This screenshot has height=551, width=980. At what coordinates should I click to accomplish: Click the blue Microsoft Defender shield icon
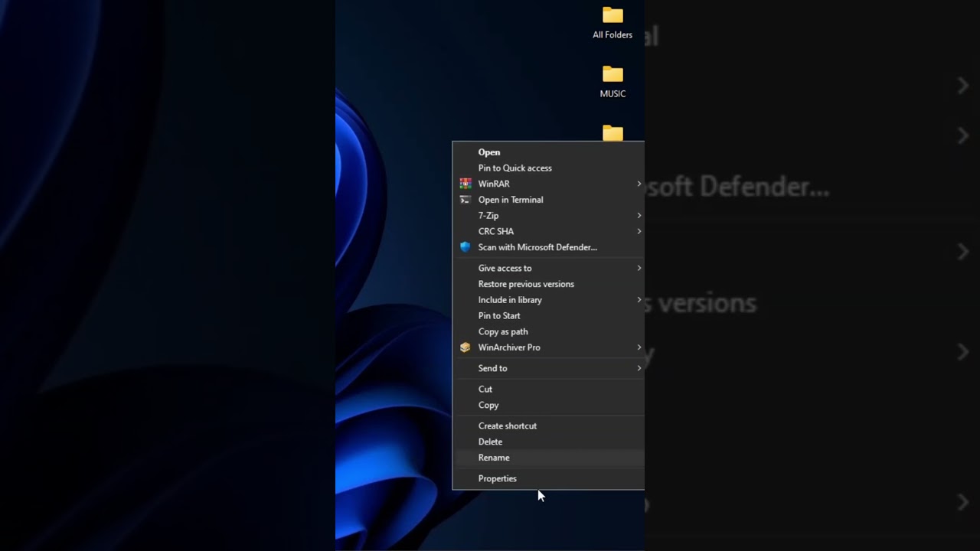coord(465,247)
